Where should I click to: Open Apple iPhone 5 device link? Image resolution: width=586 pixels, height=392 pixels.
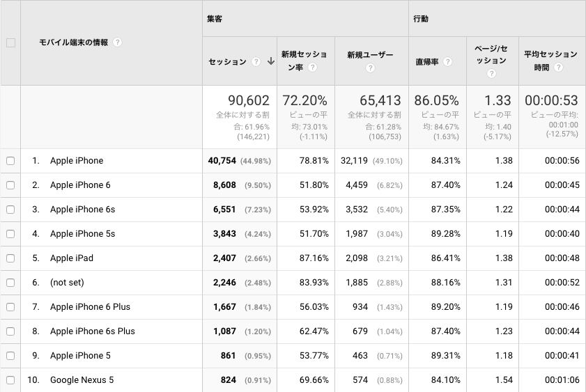(80, 355)
